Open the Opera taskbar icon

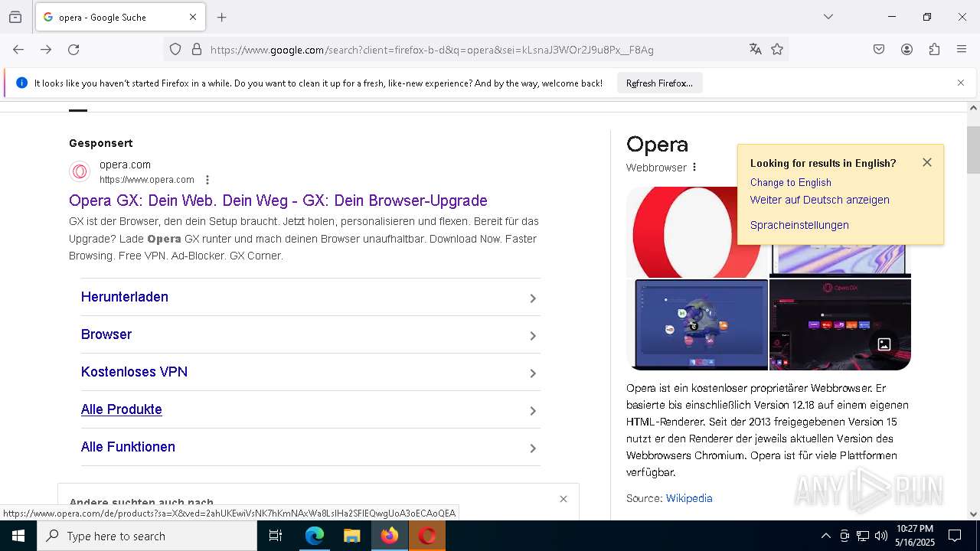[427, 536]
